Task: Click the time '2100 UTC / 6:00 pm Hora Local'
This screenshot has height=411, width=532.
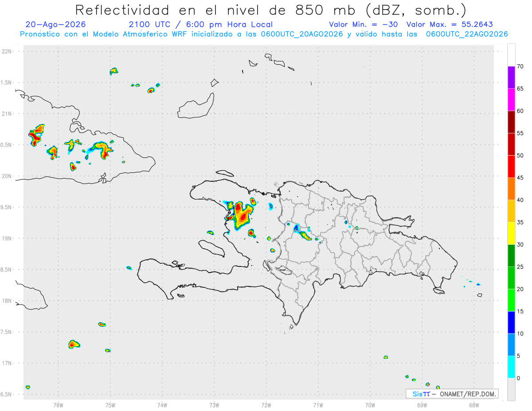Action: point(201,24)
